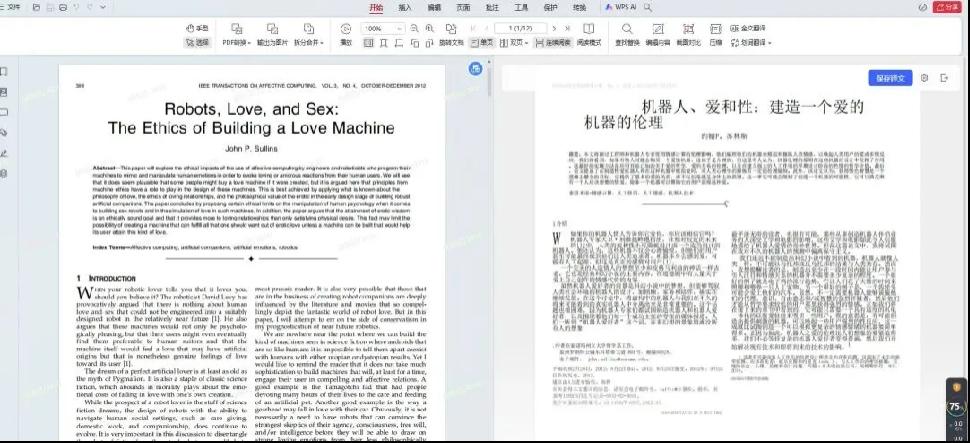Enable 单页 single page view
Viewport: 970px width, 443px height.
pos(483,43)
